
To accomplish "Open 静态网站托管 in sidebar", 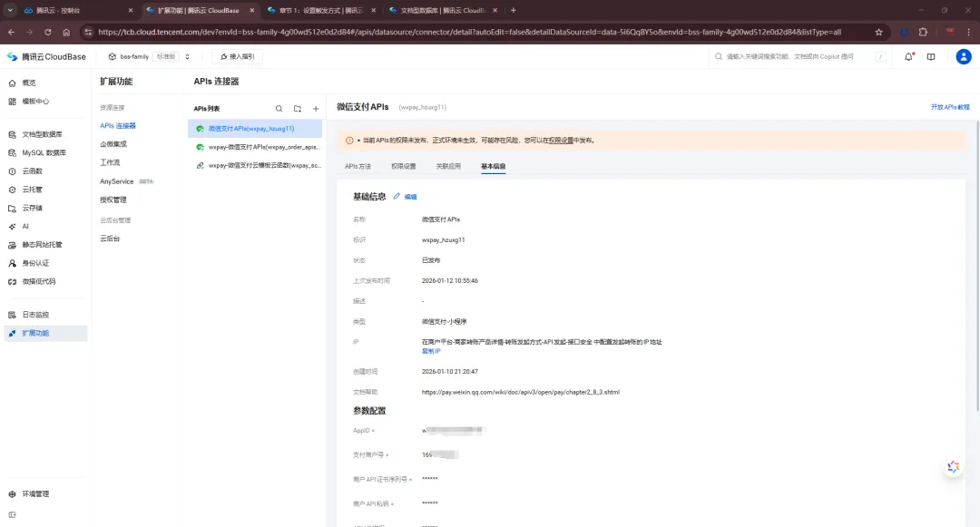I will 42,245.
